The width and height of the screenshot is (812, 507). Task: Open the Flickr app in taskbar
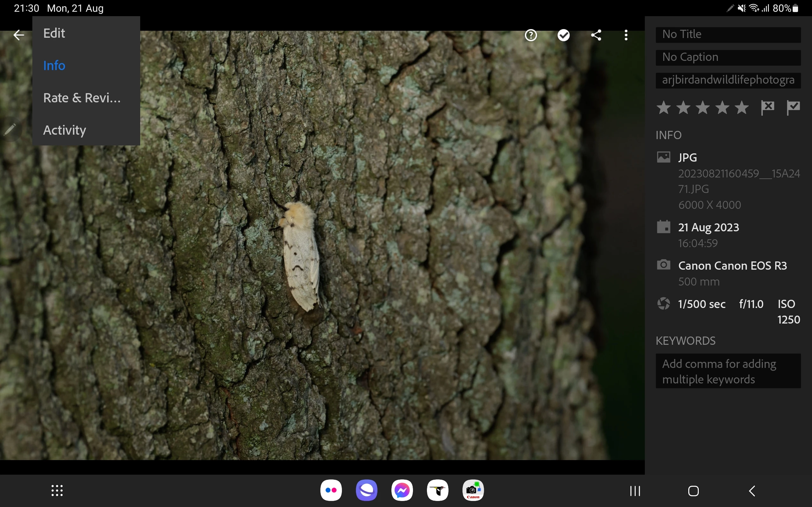pos(331,490)
